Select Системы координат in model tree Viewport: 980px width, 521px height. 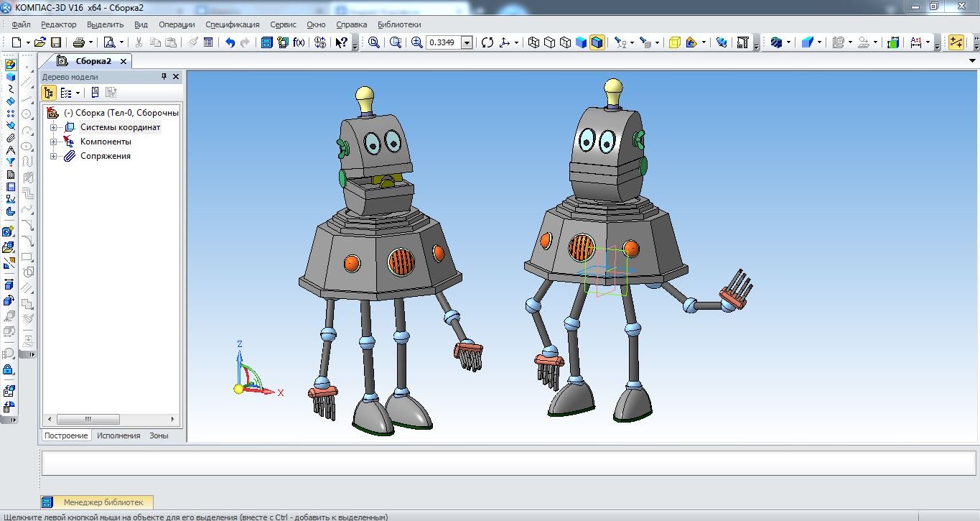tap(120, 127)
